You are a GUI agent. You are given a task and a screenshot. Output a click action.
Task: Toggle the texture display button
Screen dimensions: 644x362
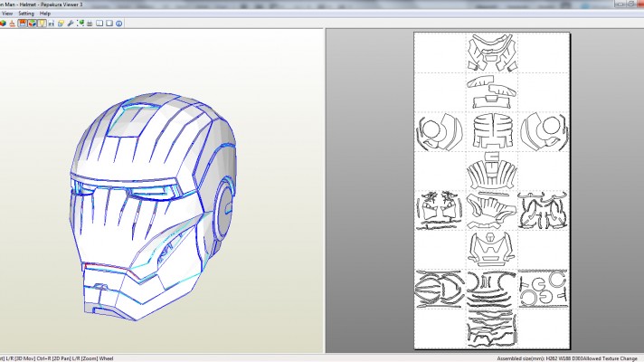click(x=23, y=24)
